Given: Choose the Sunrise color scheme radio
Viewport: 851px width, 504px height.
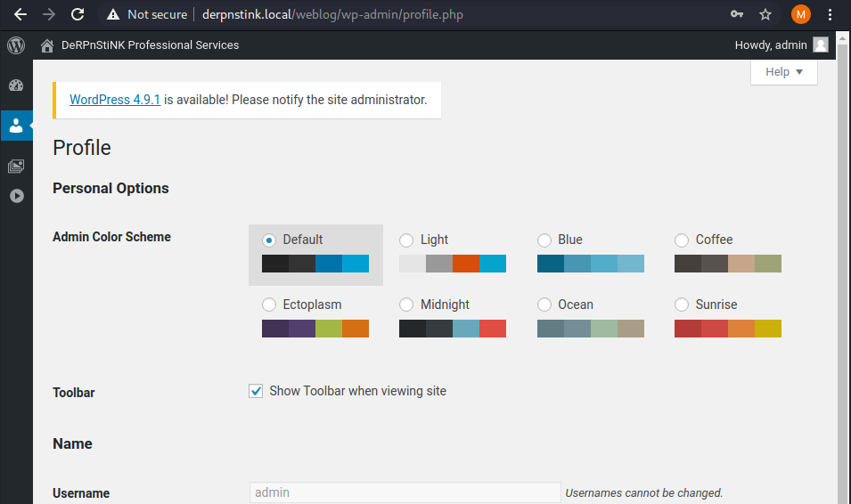Looking at the screenshot, I should point(682,305).
